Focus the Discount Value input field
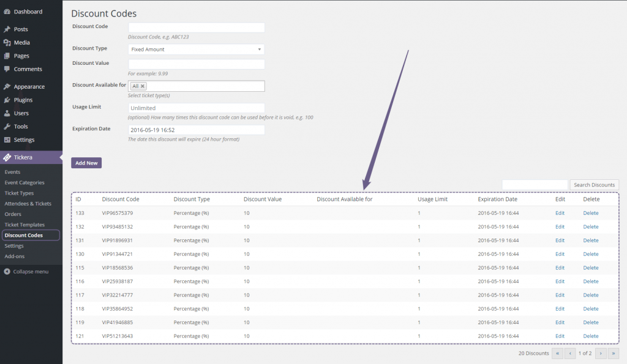Screen dimensions: 627x364 [197, 64]
